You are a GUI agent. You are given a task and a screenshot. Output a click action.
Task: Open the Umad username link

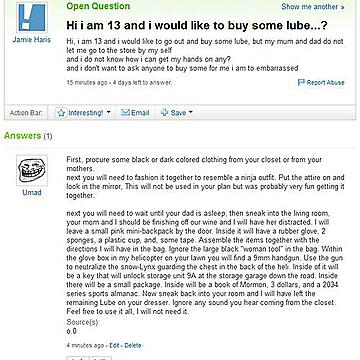32,192
